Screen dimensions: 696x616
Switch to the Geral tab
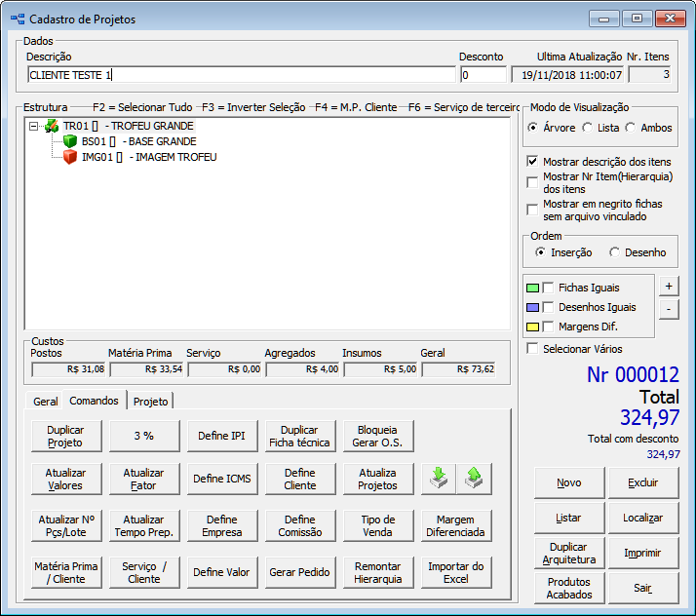tap(45, 401)
